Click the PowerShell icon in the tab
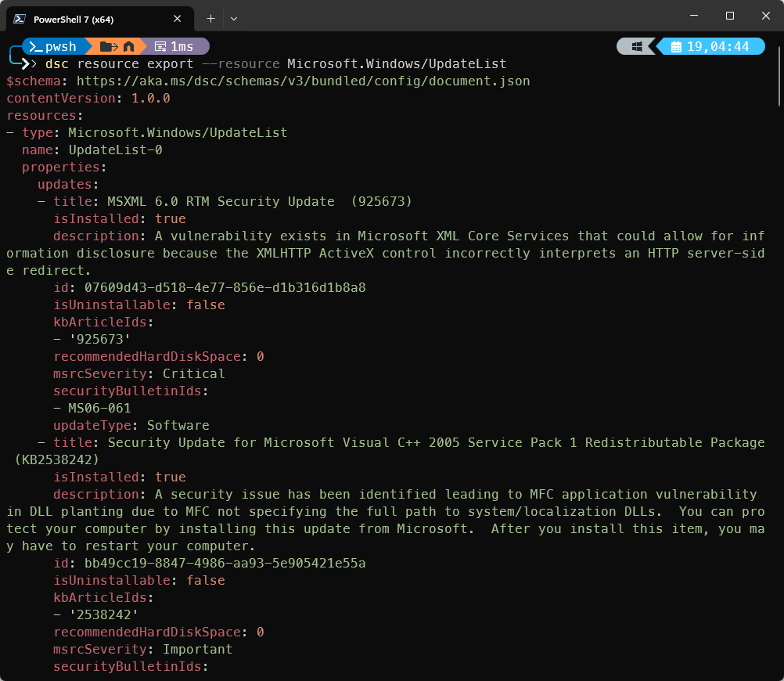This screenshot has width=784, height=681. [x=20, y=19]
